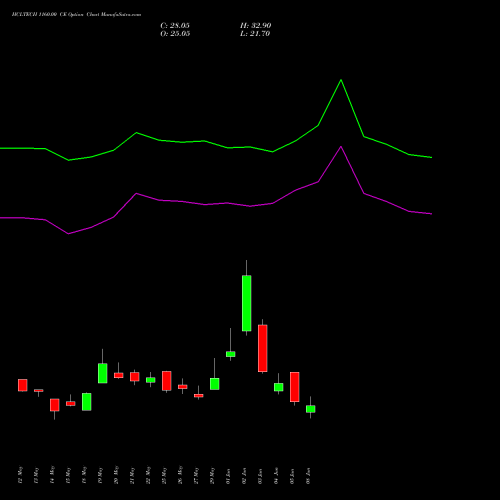Click the tall green candle on 02 Jun

[x=247, y=303]
